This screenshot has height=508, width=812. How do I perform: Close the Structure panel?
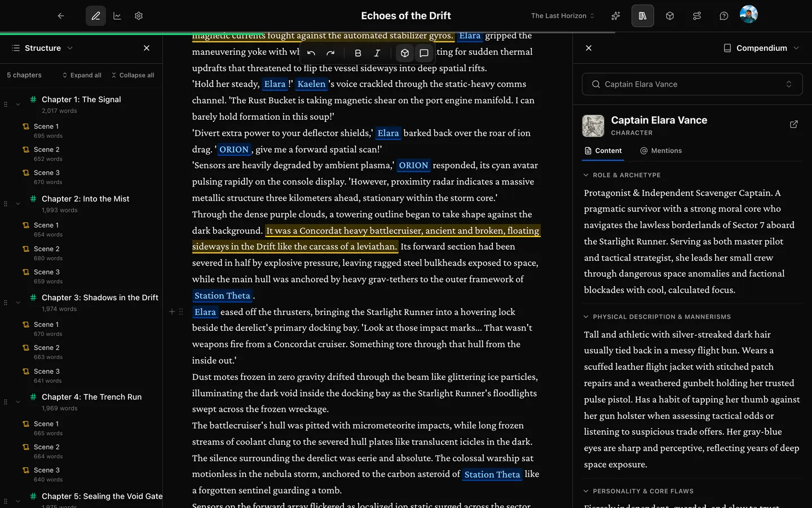(x=147, y=48)
